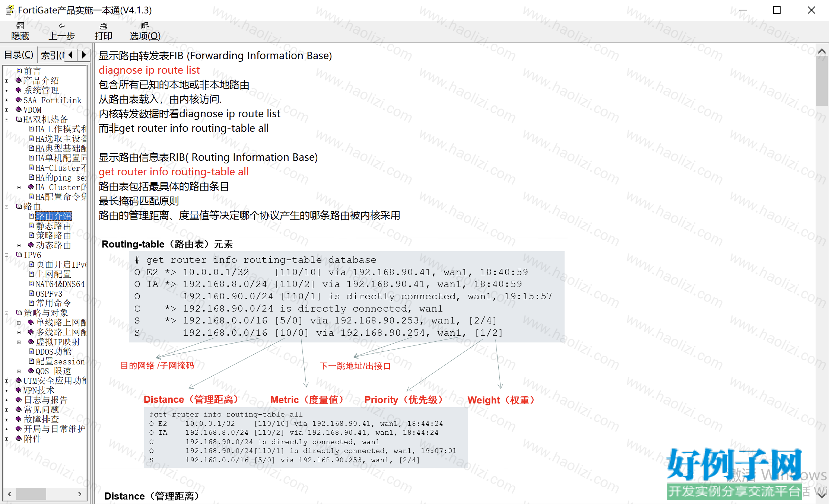
Task: Click the content scrollbar down arrow
Action: coord(822,496)
